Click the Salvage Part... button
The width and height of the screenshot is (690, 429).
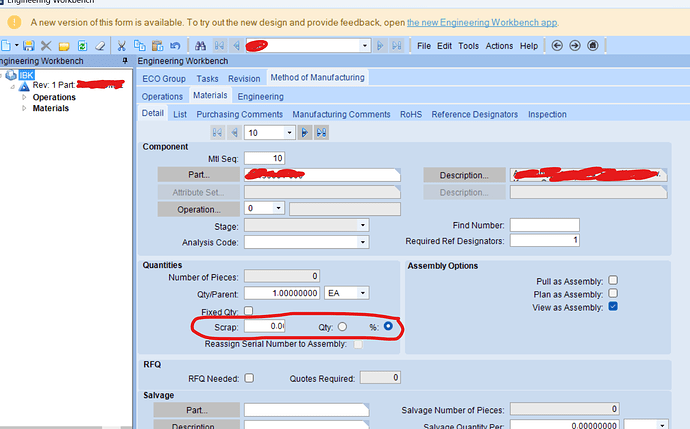[197, 410]
